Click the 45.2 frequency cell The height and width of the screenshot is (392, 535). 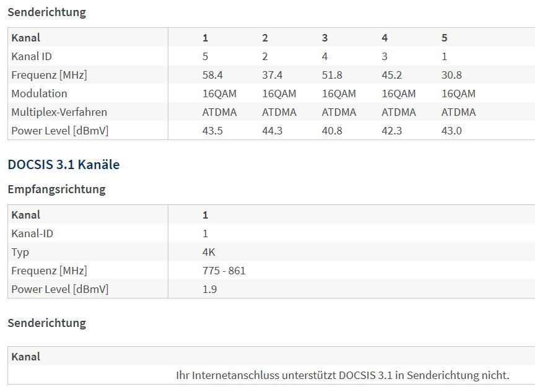pos(391,75)
